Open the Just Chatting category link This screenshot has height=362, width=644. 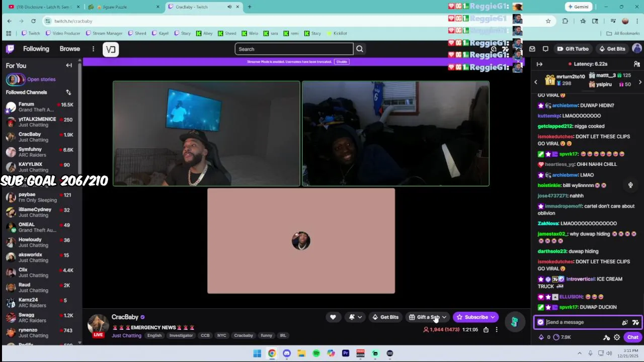pos(126,336)
